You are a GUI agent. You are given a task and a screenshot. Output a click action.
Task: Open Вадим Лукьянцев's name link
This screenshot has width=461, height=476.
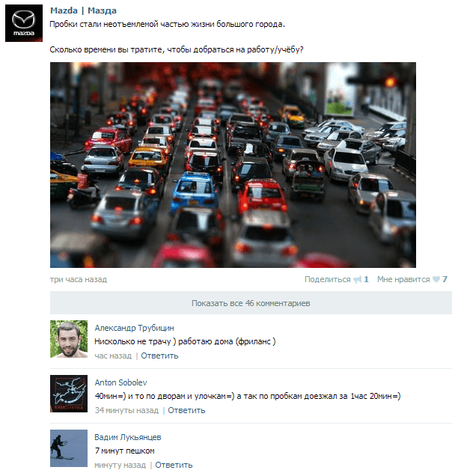point(127,437)
